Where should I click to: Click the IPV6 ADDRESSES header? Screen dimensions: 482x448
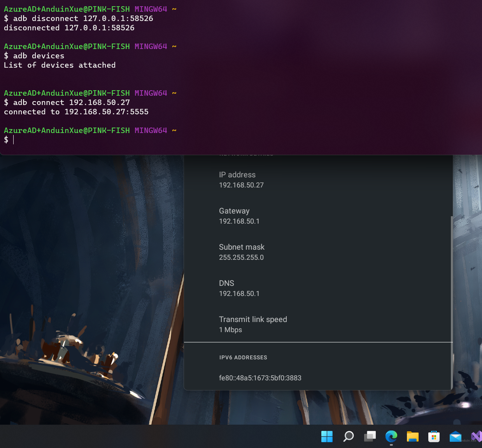(x=243, y=357)
